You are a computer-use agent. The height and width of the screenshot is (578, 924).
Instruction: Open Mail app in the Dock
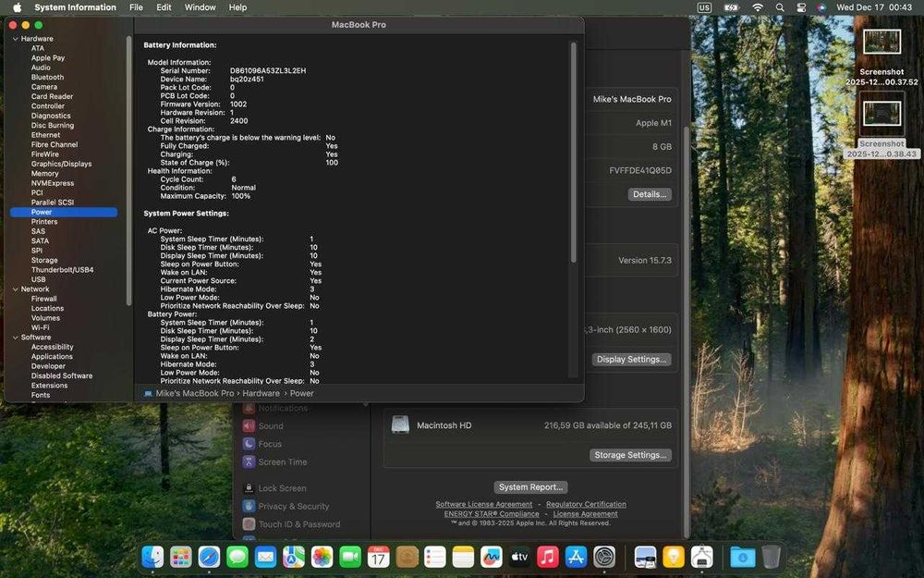click(x=266, y=557)
